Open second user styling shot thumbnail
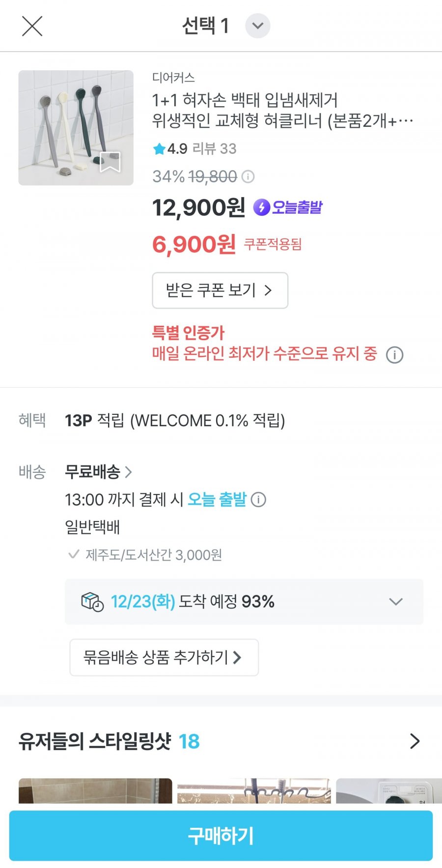 254,790
